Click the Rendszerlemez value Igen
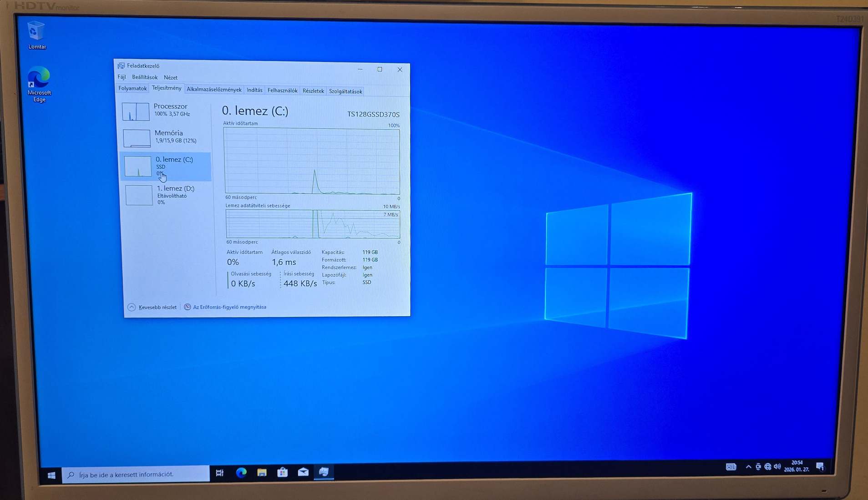Screen dimensions: 868x500 coord(367,268)
